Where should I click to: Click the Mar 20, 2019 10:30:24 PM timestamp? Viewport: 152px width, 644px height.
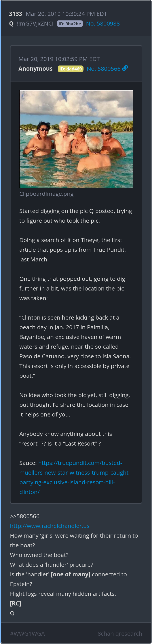[x=66, y=14]
